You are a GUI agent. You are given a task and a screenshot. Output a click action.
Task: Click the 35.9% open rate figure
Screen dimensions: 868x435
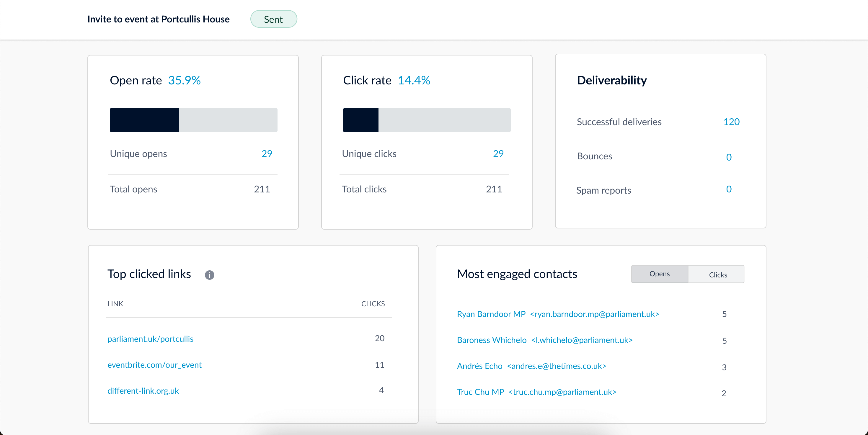184,80
